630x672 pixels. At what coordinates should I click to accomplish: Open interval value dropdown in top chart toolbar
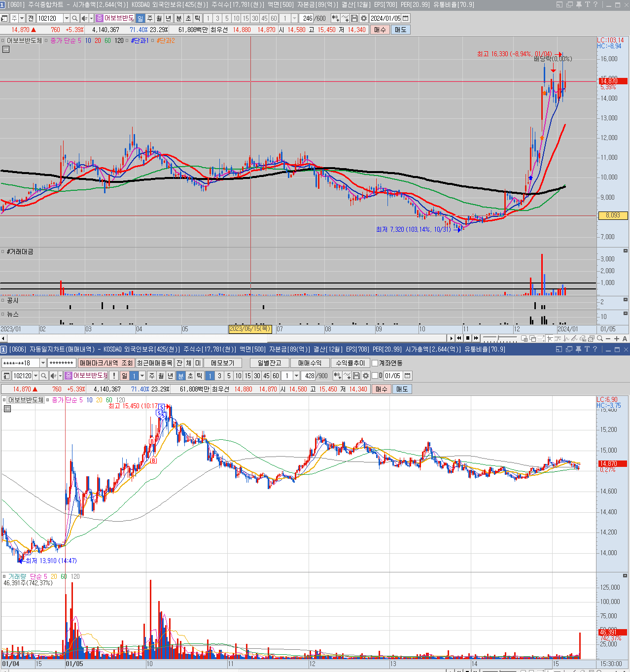click(x=294, y=18)
